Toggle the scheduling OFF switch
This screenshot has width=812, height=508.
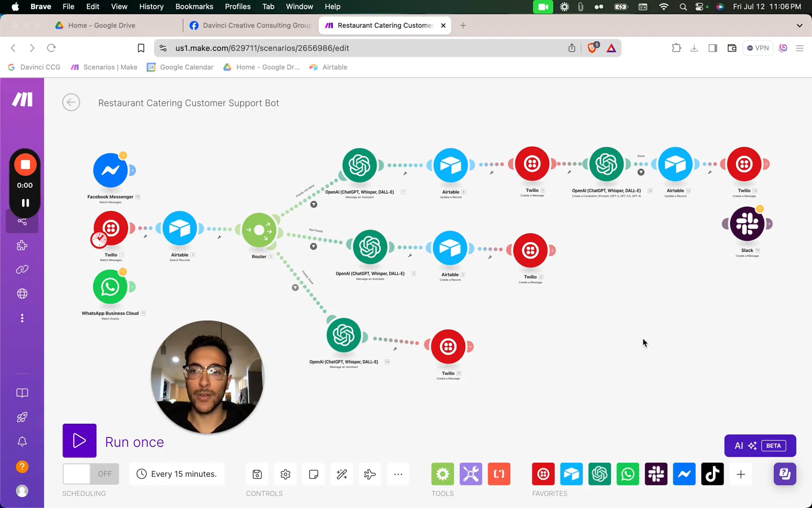[91, 474]
